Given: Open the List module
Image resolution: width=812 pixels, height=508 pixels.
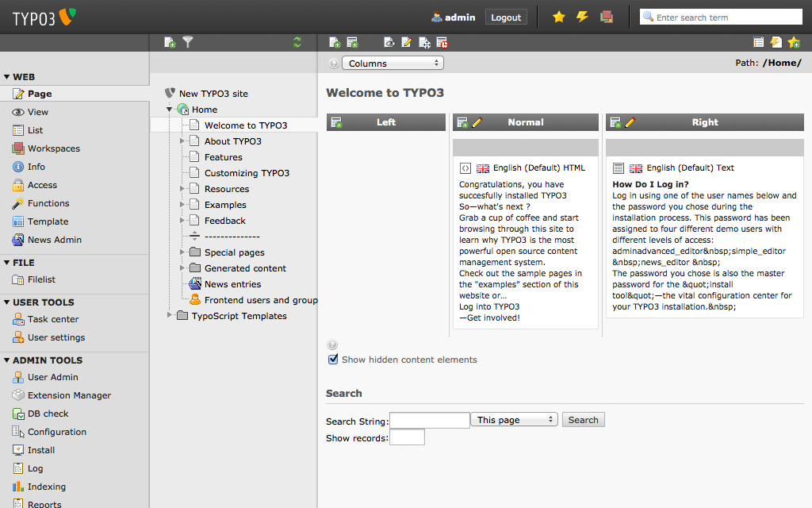Looking at the screenshot, I should (x=35, y=130).
